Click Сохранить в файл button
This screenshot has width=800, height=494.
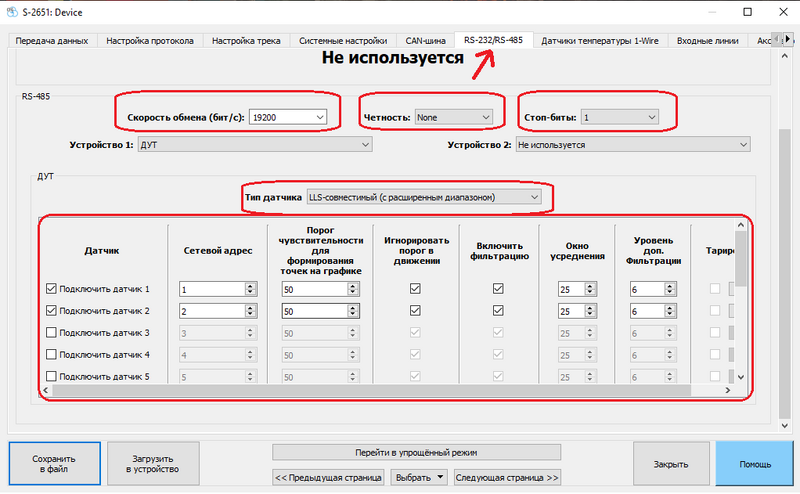pyautogui.click(x=54, y=463)
